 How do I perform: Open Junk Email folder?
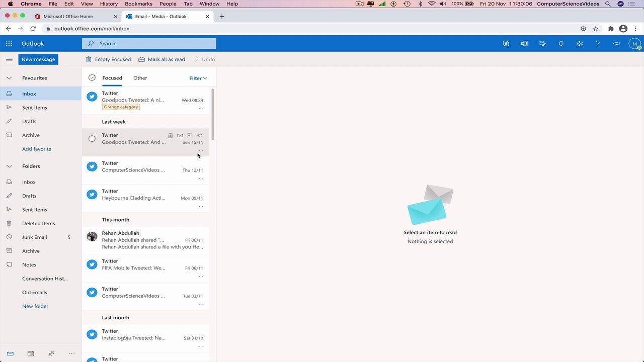point(41,237)
